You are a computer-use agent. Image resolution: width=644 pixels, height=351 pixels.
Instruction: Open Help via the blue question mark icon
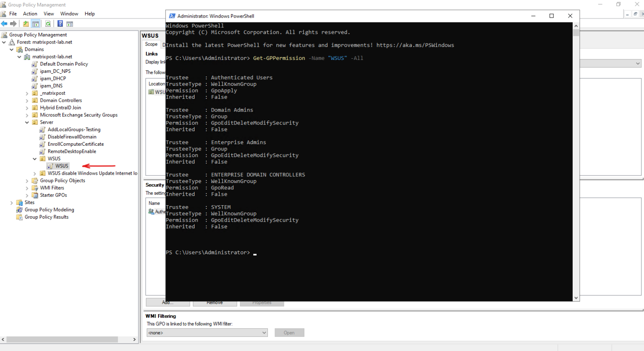(x=60, y=24)
